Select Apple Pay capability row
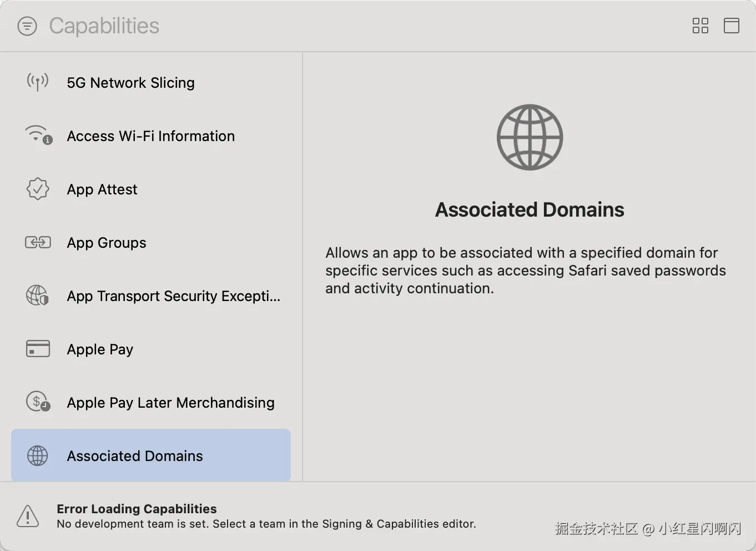 pyautogui.click(x=100, y=349)
